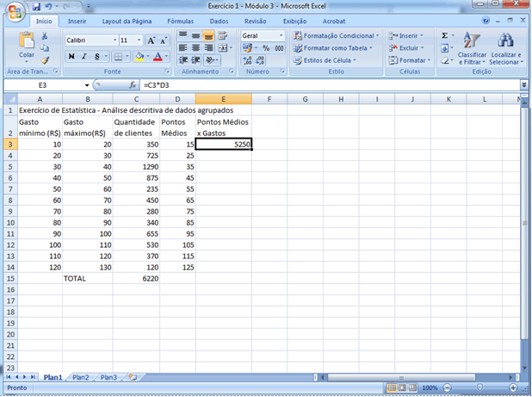Click the Colar paste icon
Image resolution: width=532 pixels, height=397 pixels.
(x=27, y=40)
